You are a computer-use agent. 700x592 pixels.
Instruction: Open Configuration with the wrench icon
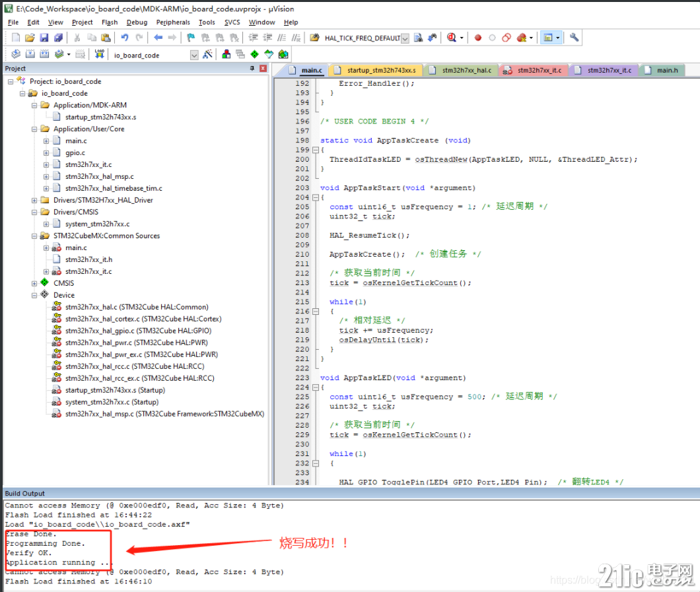pyautogui.click(x=574, y=38)
